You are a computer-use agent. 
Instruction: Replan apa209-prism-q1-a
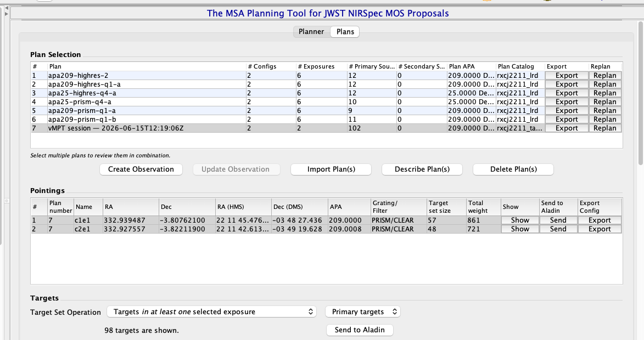pyautogui.click(x=604, y=110)
